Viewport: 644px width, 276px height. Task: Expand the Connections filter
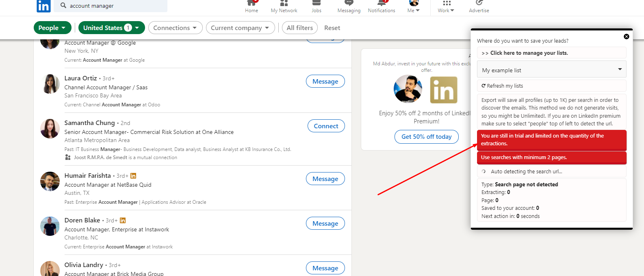pyautogui.click(x=175, y=28)
